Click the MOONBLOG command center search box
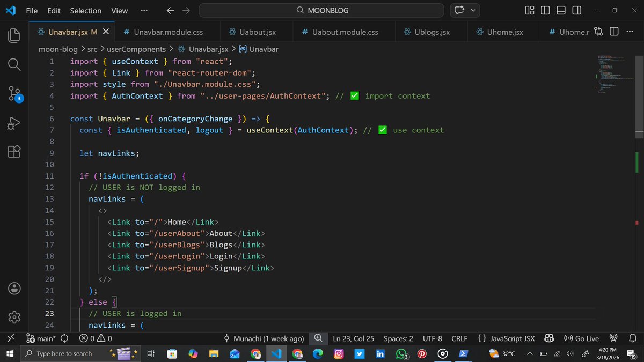This screenshot has height=362, width=644. coord(321,10)
